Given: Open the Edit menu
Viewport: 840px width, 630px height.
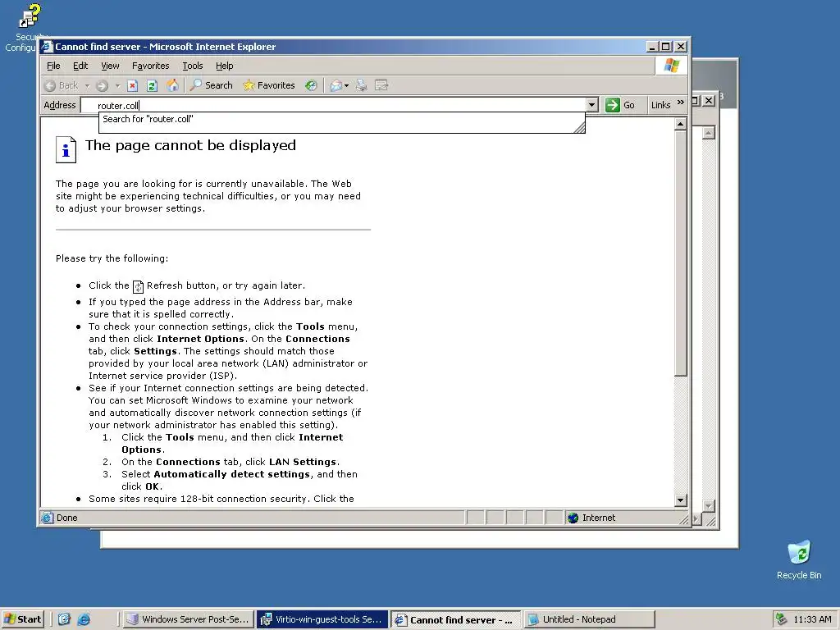Looking at the screenshot, I should (x=80, y=66).
